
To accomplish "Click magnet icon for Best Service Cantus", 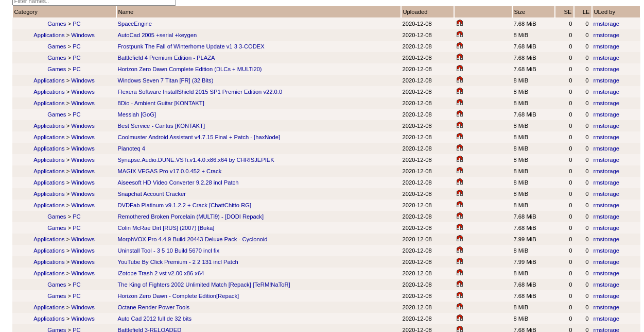I will point(460,125).
